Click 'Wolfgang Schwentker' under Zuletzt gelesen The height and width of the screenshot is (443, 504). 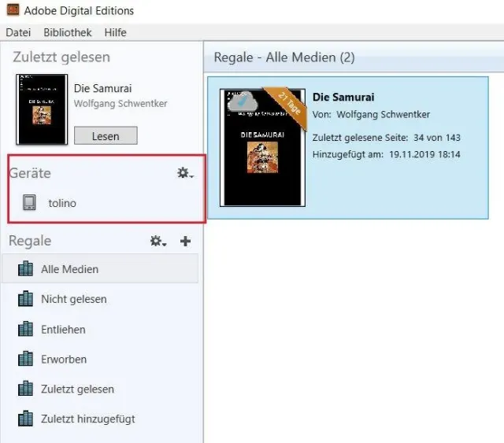[120, 103]
